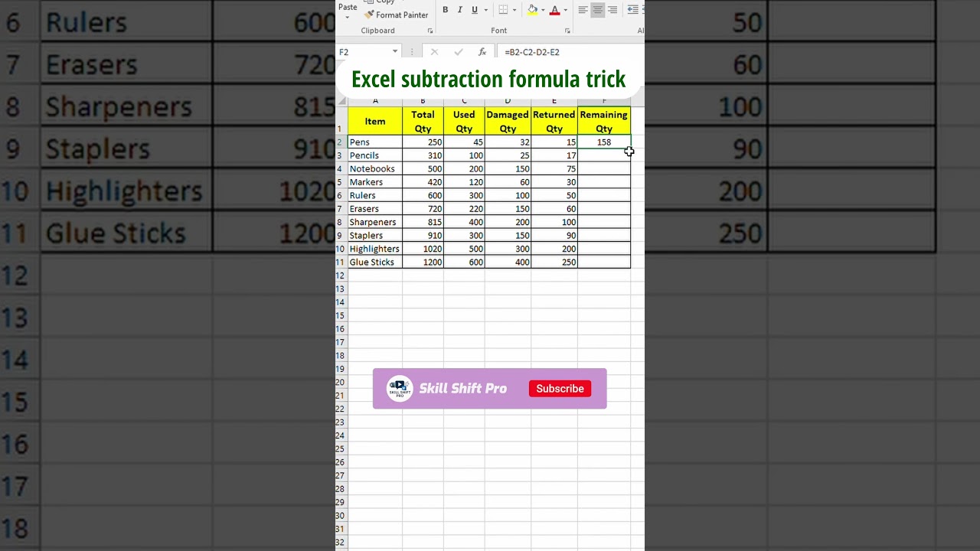Select the Total Qty header cell
This screenshot has width=980, height=551.
423,121
